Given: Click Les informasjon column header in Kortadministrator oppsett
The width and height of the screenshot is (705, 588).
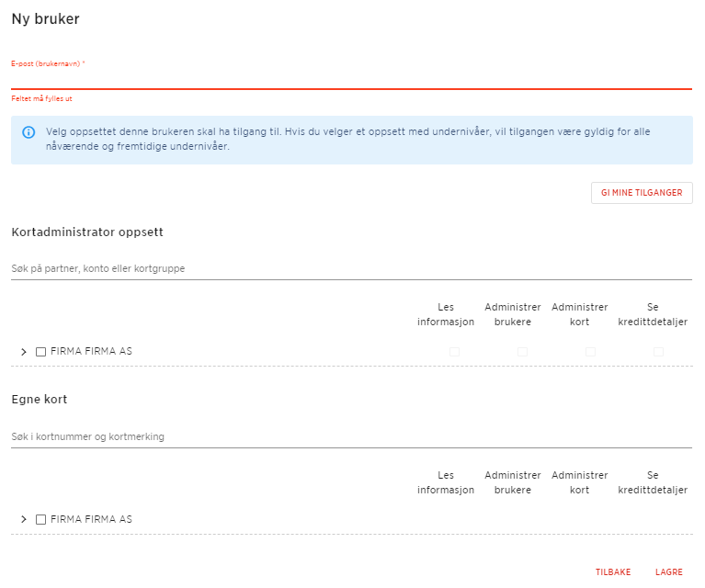Looking at the screenshot, I should point(446,314).
